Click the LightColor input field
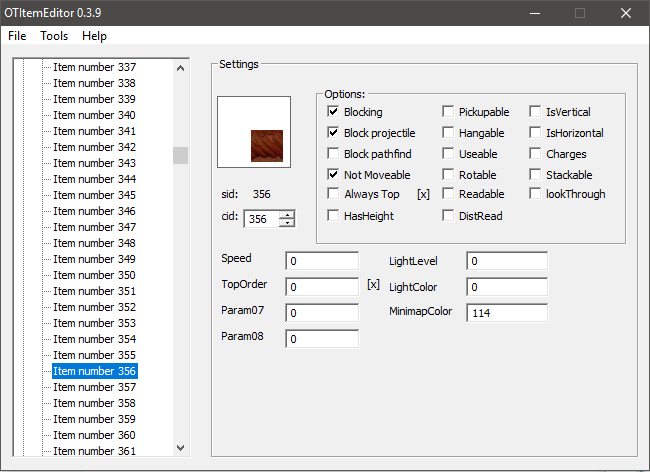Screen dimensions: 650x472 [x=507, y=287]
